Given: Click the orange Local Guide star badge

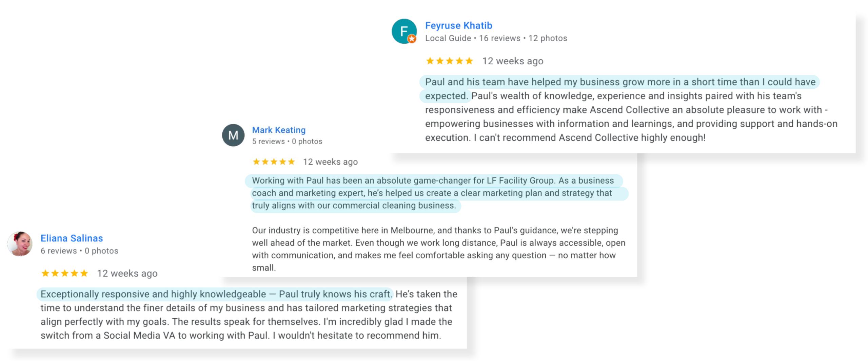Looking at the screenshot, I should click(412, 39).
